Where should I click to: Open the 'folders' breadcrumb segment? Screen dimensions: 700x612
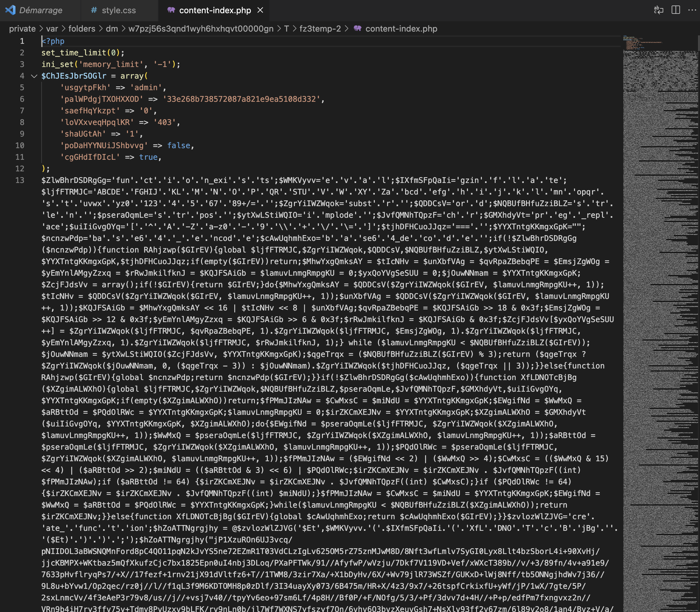[x=82, y=29]
